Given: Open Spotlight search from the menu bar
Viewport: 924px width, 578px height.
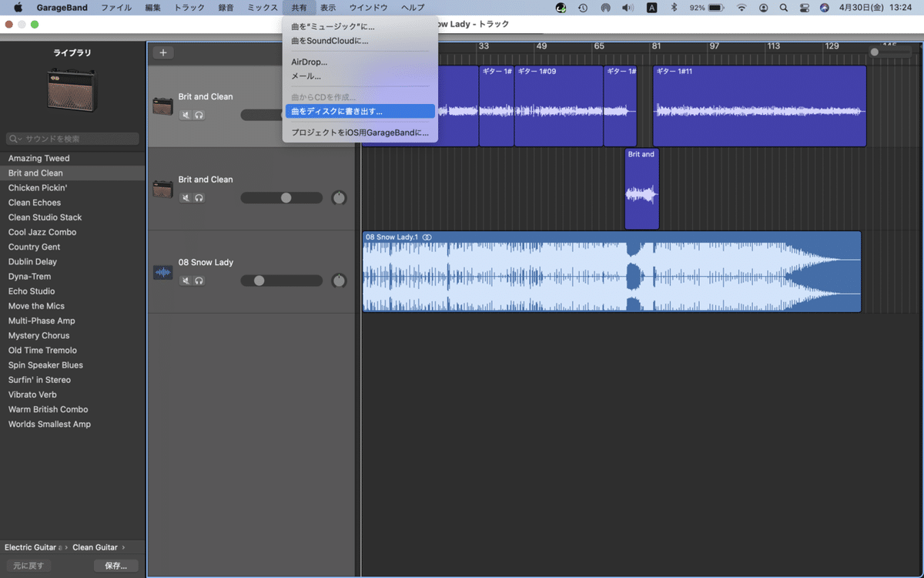Looking at the screenshot, I should coord(784,8).
